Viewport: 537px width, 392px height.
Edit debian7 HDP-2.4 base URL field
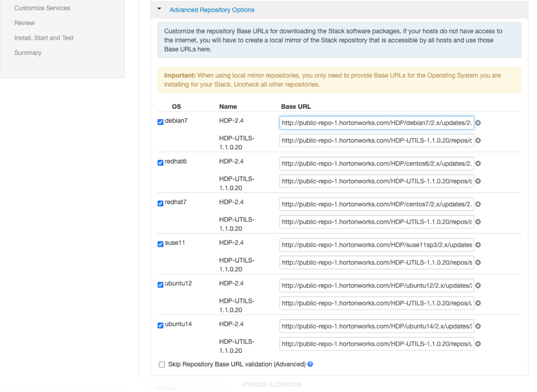(x=377, y=123)
